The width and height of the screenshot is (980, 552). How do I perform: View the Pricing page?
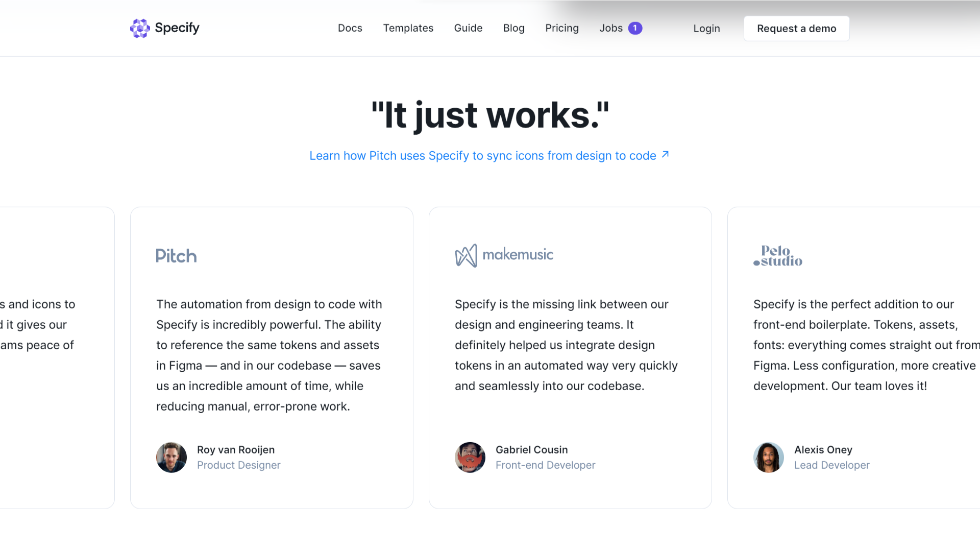click(562, 28)
